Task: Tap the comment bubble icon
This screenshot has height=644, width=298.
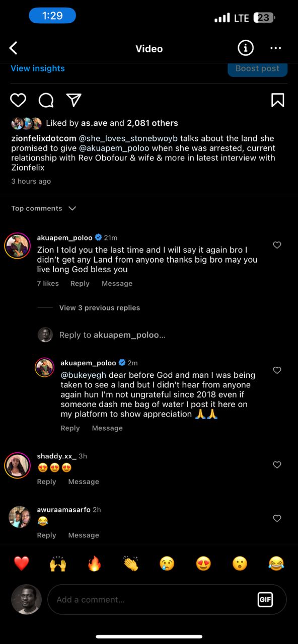Action: pos(46,100)
